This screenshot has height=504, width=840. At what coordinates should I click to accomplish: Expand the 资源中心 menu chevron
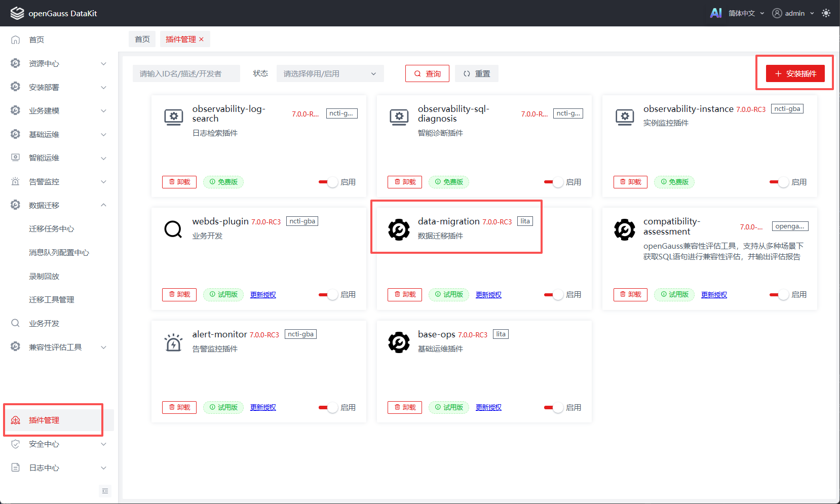103,63
